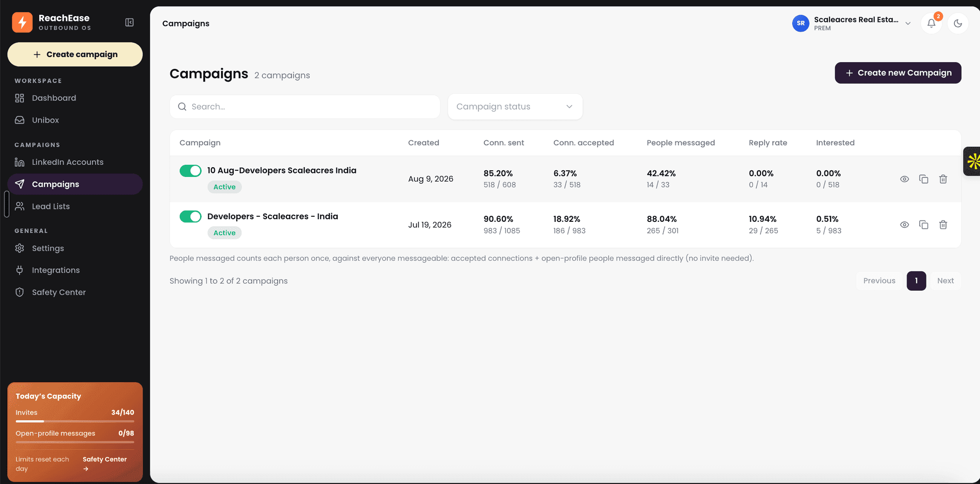
Task: Click the 85.20% connections sent value
Action: tap(498, 173)
